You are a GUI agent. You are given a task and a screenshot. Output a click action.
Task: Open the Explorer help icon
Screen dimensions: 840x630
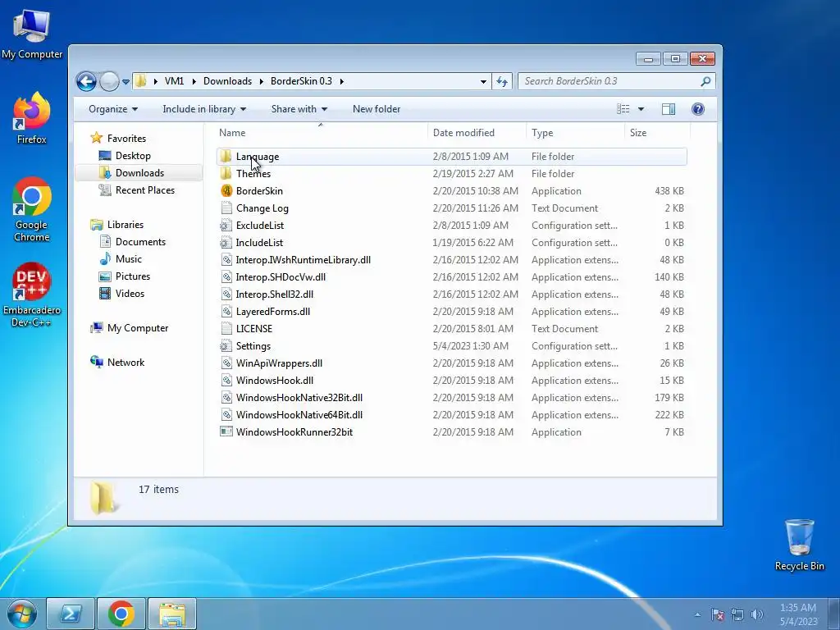coord(697,109)
